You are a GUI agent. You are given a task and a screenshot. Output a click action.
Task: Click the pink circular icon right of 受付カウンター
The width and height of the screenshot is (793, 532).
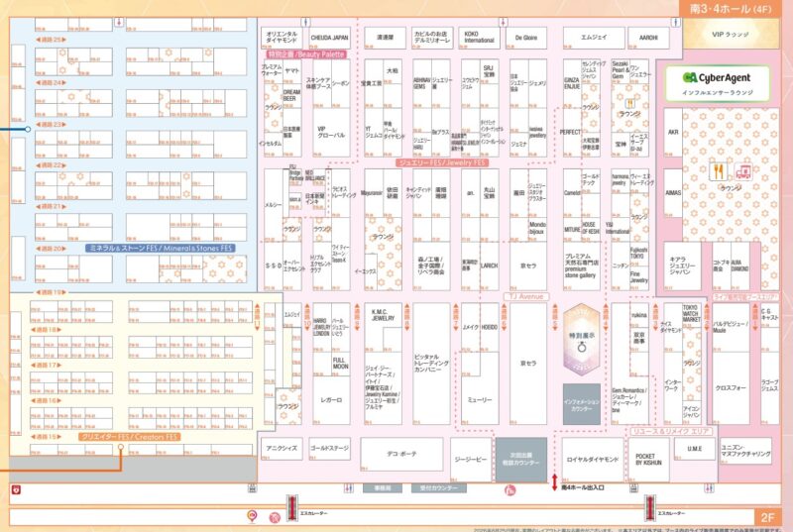(510, 489)
